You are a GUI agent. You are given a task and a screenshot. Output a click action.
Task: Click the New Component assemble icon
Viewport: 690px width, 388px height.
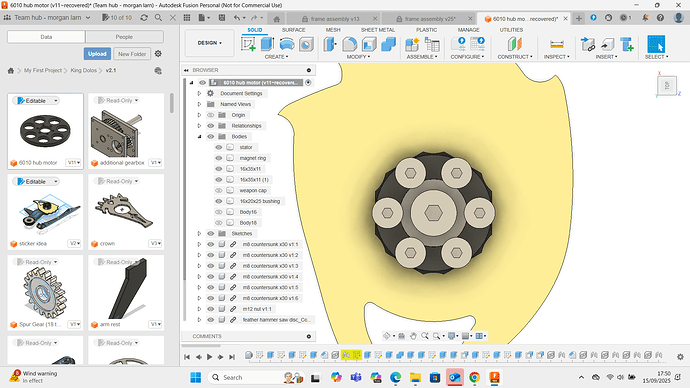point(412,44)
